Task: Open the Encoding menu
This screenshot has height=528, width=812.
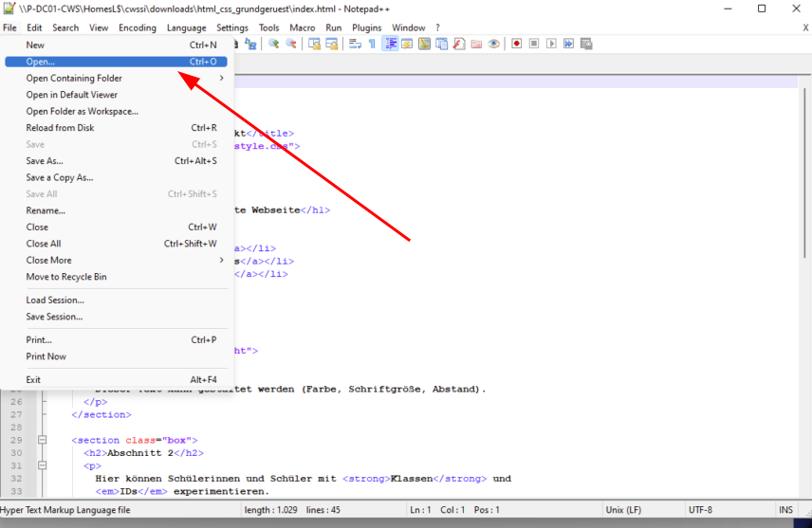Action: [x=138, y=27]
